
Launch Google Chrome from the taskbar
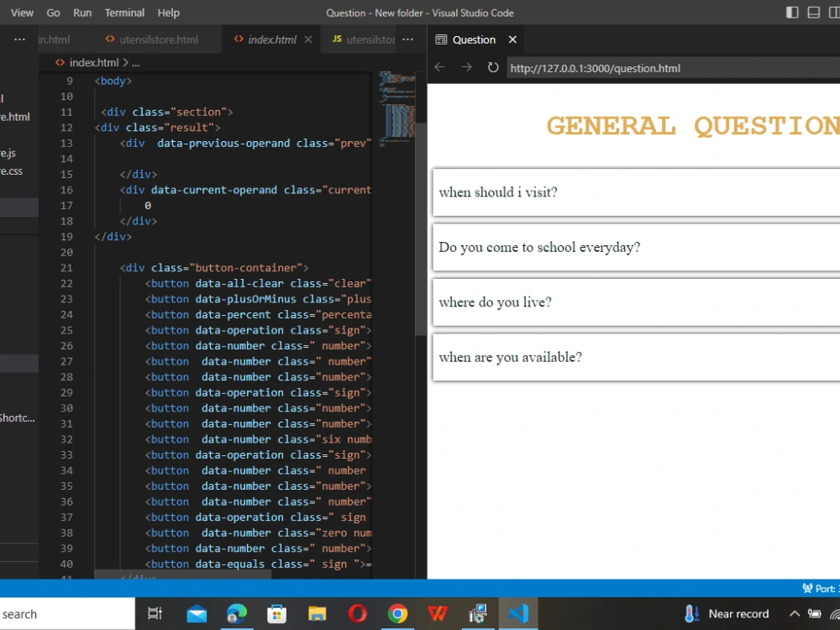[x=397, y=614]
